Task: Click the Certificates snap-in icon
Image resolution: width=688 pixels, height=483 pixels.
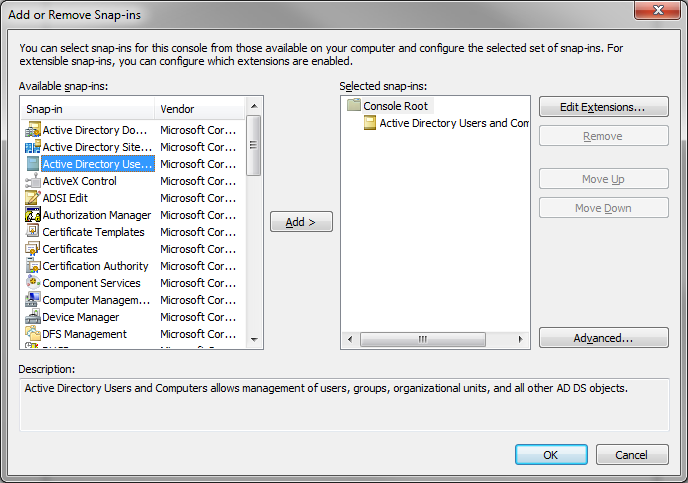Action: pyautogui.click(x=33, y=249)
